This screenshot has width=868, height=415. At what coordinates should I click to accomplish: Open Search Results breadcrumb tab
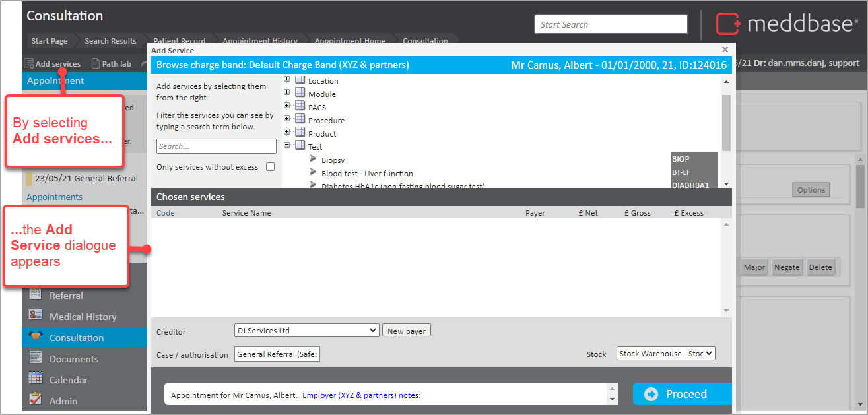coord(110,41)
